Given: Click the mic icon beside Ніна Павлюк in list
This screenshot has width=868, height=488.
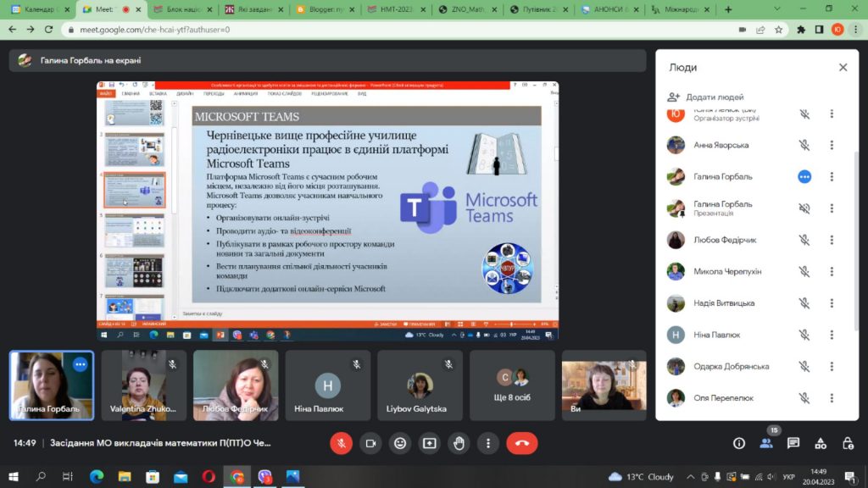Looking at the screenshot, I should [x=804, y=335].
